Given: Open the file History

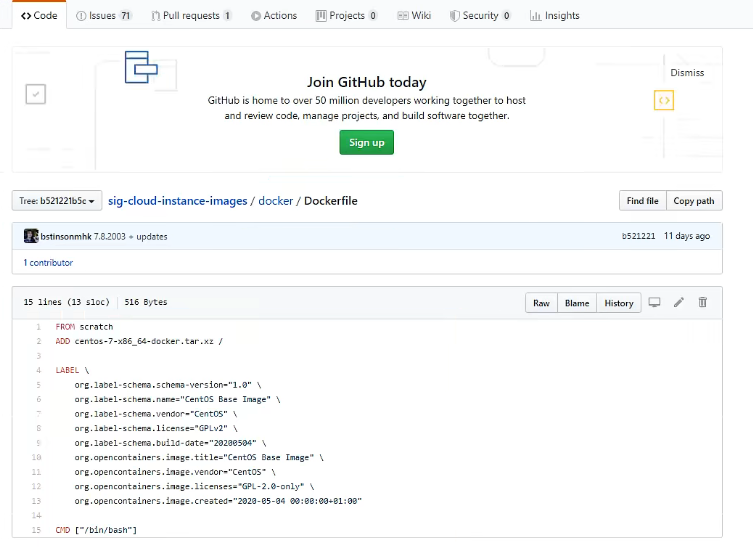Looking at the screenshot, I should pyautogui.click(x=619, y=303).
